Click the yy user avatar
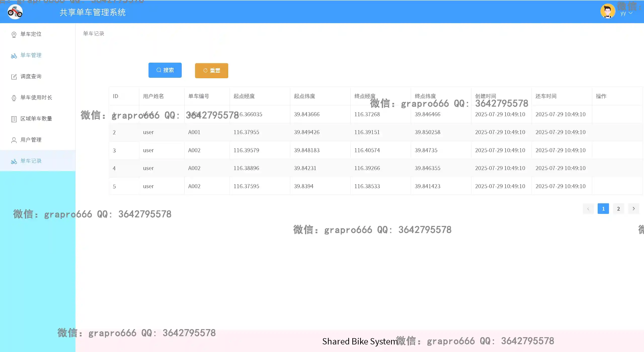The height and width of the screenshot is (352, 644). [x=608, y=11]
